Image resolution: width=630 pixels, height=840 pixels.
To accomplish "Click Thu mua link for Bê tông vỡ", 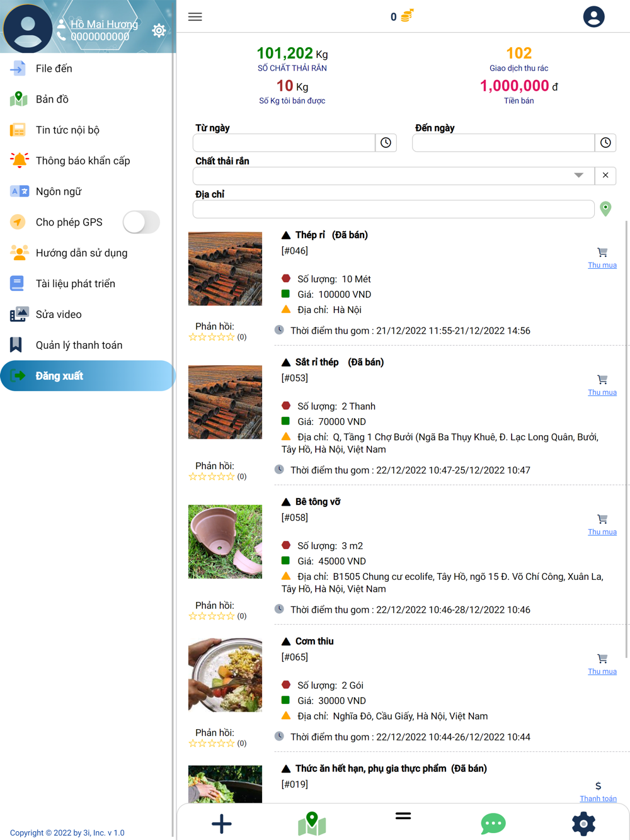I will 602,532.
